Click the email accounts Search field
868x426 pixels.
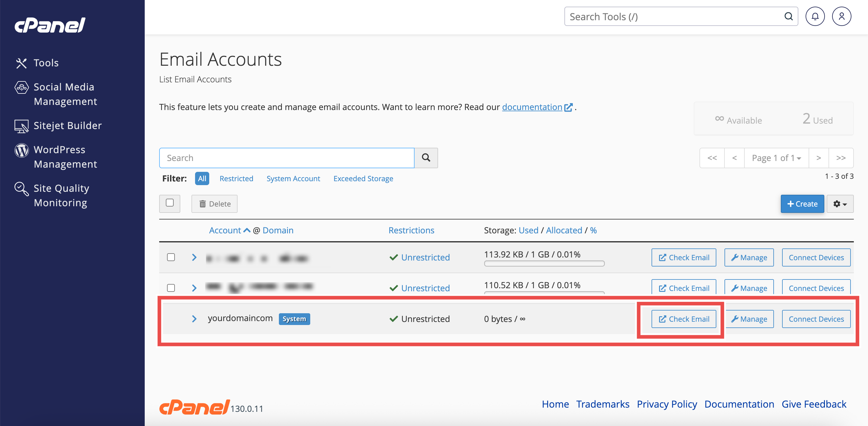(286, 158)
